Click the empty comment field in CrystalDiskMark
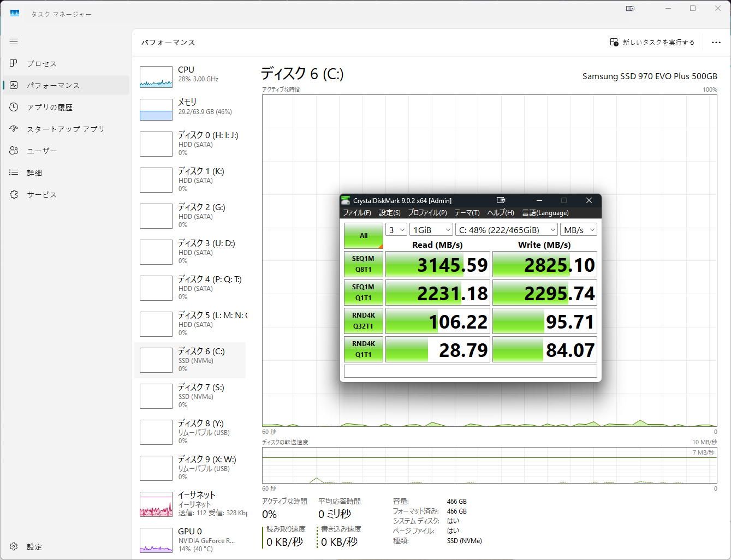 (x=471, y=371)
